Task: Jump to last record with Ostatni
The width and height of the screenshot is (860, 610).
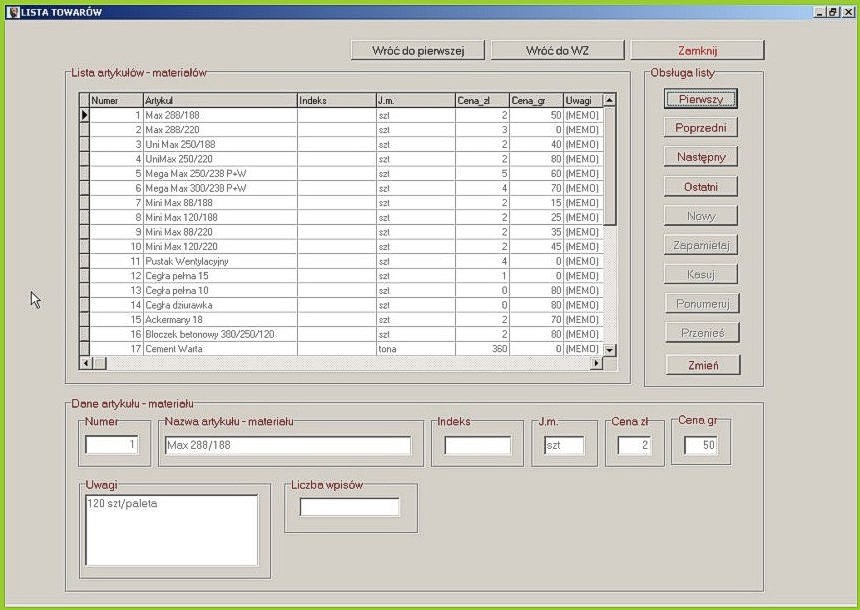Action: click(701, 187)
